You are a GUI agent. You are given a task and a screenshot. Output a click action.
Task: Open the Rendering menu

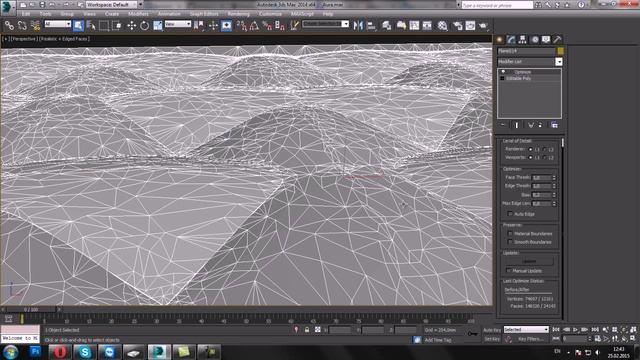pos(238,14)
